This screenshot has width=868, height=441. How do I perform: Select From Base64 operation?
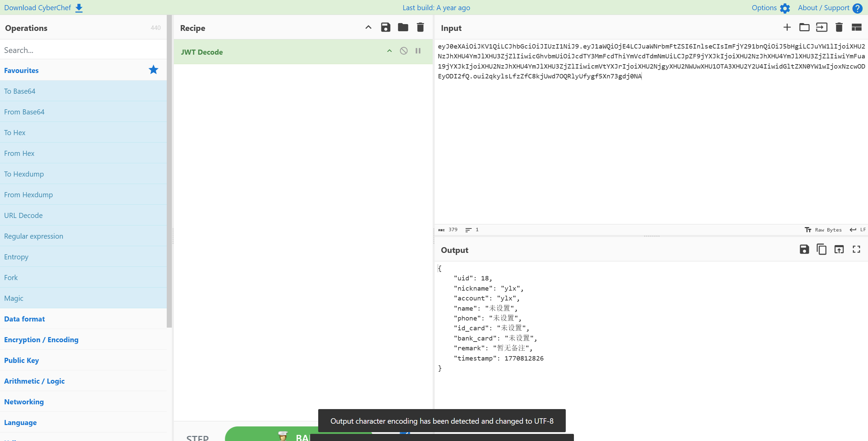click(x=24, y=112)
